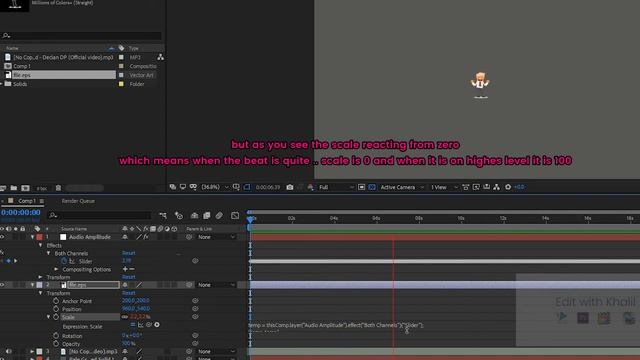Toggle Draft 3D icon in timeline

(x=178, y=216)
